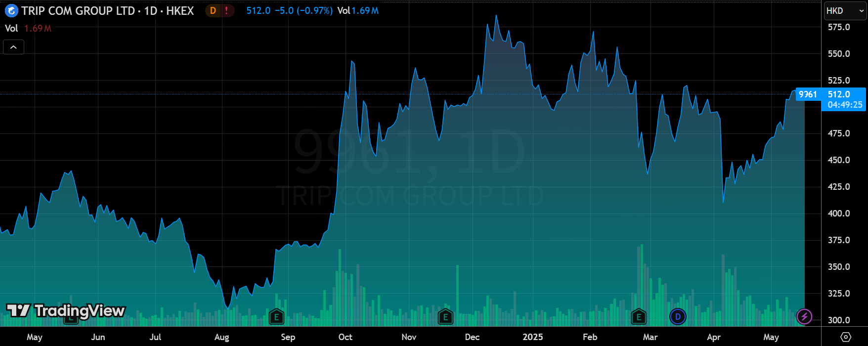This screenshot has width=868, height=346.
Task: Click the orange D delayed-data badge
Action: tap(213, 10)
